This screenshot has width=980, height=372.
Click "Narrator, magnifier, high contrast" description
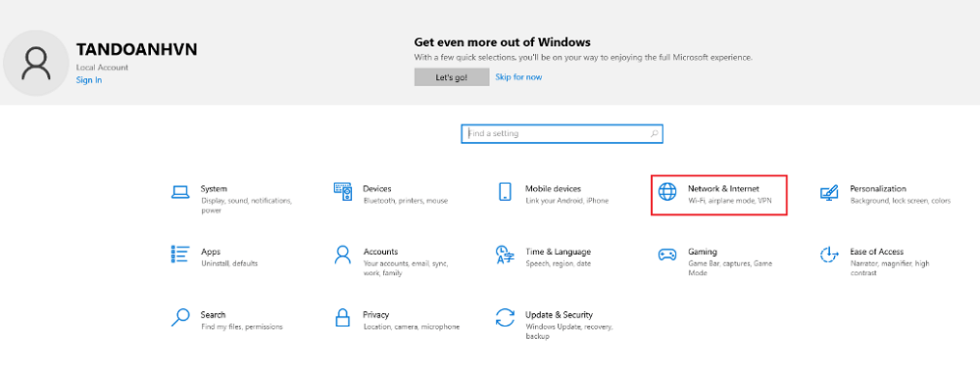(x=890, y=268)
